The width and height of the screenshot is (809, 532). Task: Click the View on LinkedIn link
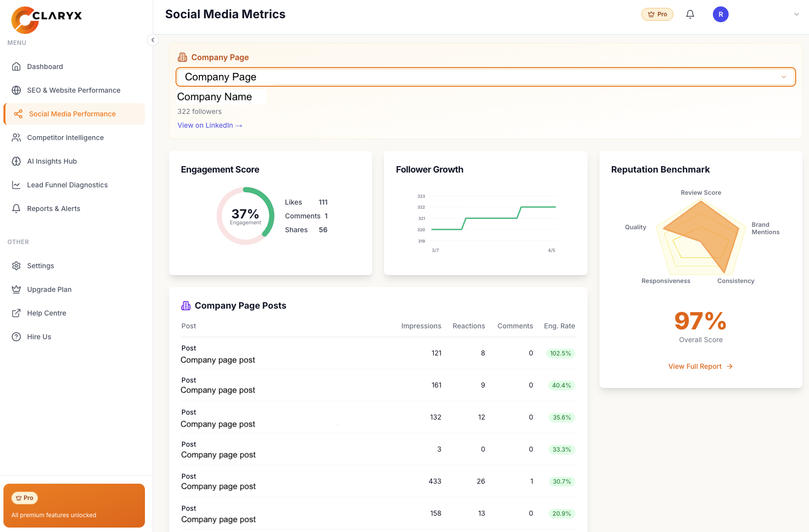[210, 125]
